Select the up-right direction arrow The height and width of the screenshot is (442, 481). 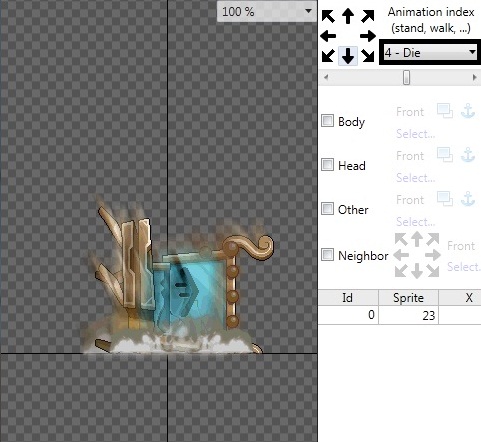[x=368, y=16]
